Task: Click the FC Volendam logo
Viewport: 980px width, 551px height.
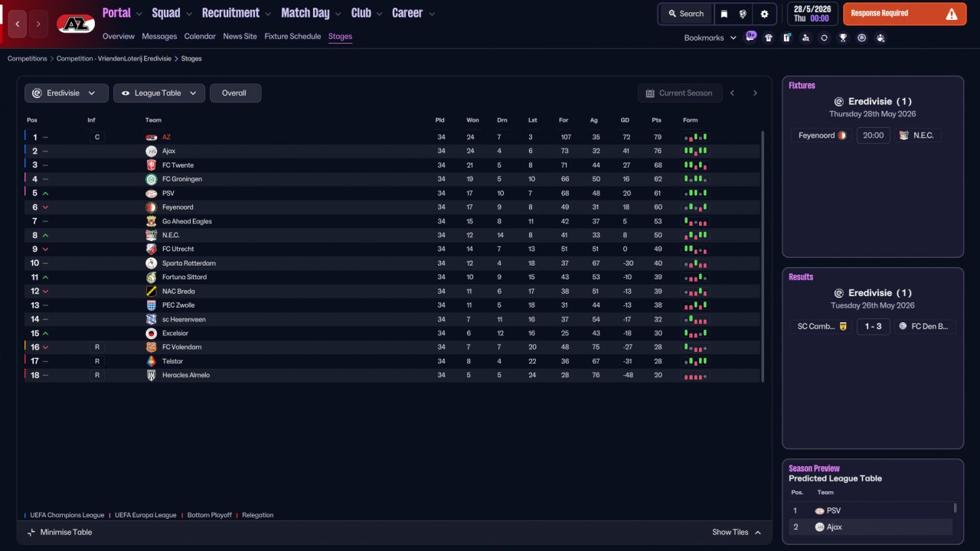Action: [x=151, y=347]
